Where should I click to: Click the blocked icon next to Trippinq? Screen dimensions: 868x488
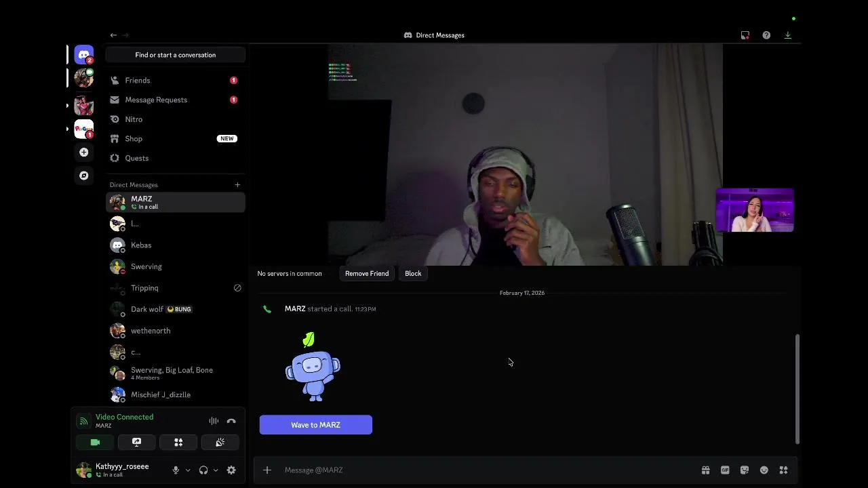[237, 288]
